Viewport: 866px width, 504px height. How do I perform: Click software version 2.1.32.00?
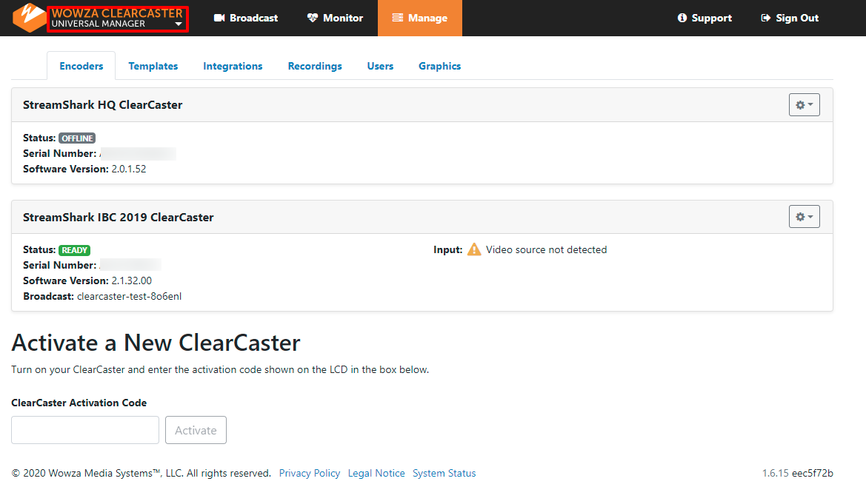tap(131, 280)
